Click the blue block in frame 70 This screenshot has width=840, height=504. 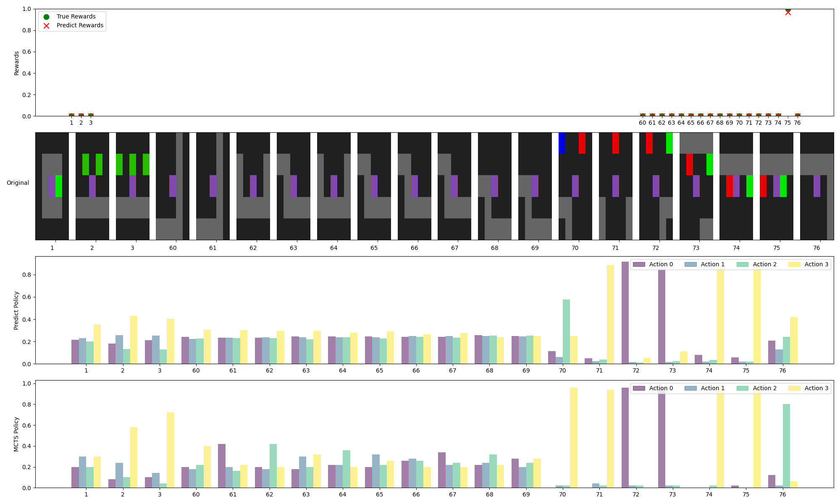[x=562, y=143]
